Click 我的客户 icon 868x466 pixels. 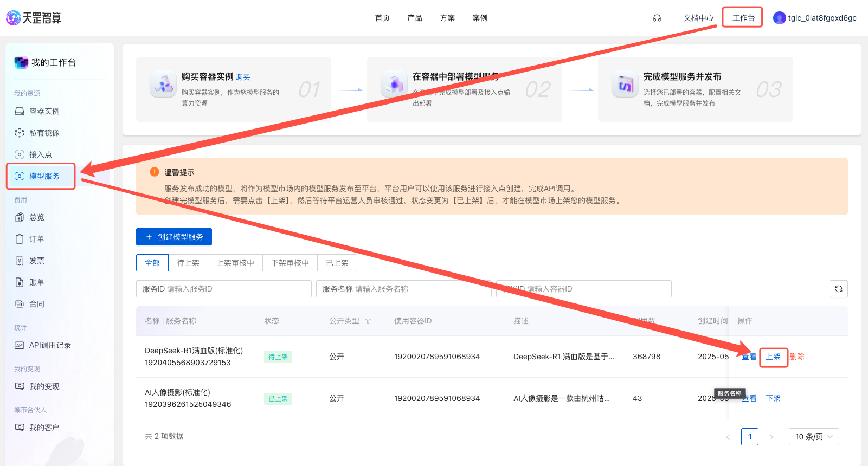pos(20,428)
